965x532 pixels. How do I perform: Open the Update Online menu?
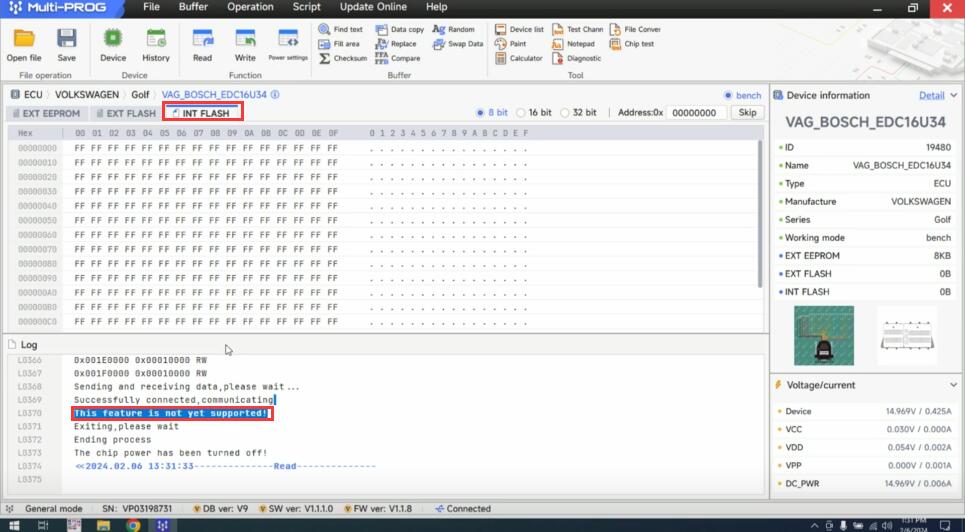click(373, 7)
